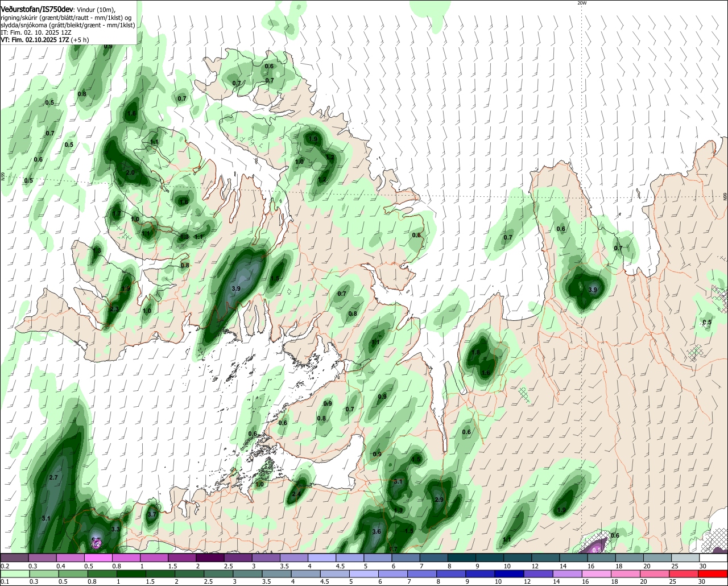Click the '2.7' precipitation value on map
The image size is (728, 586).
click(x=54, y=477)
